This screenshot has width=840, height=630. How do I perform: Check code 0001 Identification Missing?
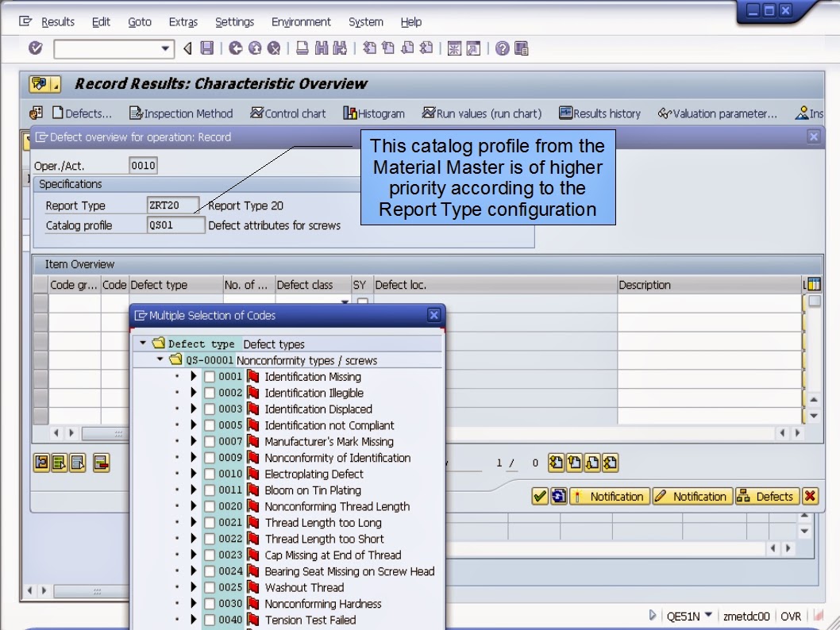[211, 376]
